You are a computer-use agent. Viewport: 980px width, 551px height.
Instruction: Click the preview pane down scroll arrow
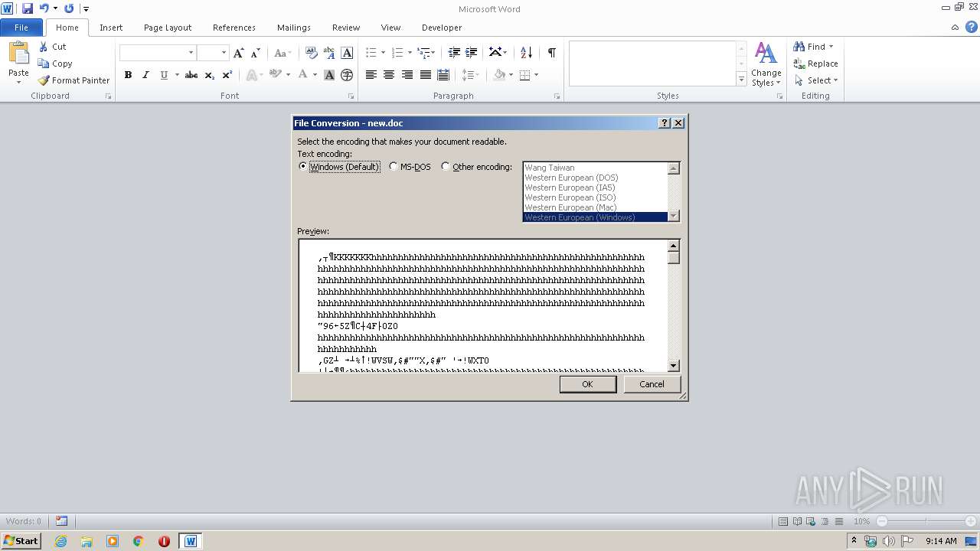674,366
